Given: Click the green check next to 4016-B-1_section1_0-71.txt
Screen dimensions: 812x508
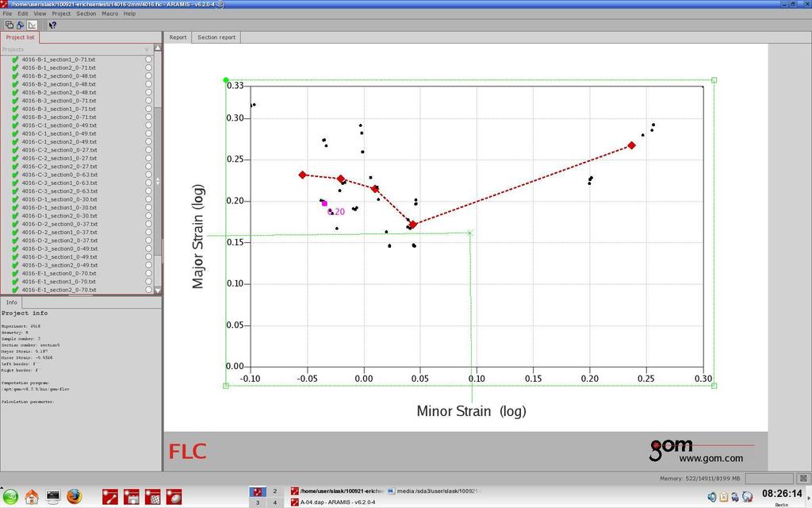Looking at the screenshot, I should point(15,60).
